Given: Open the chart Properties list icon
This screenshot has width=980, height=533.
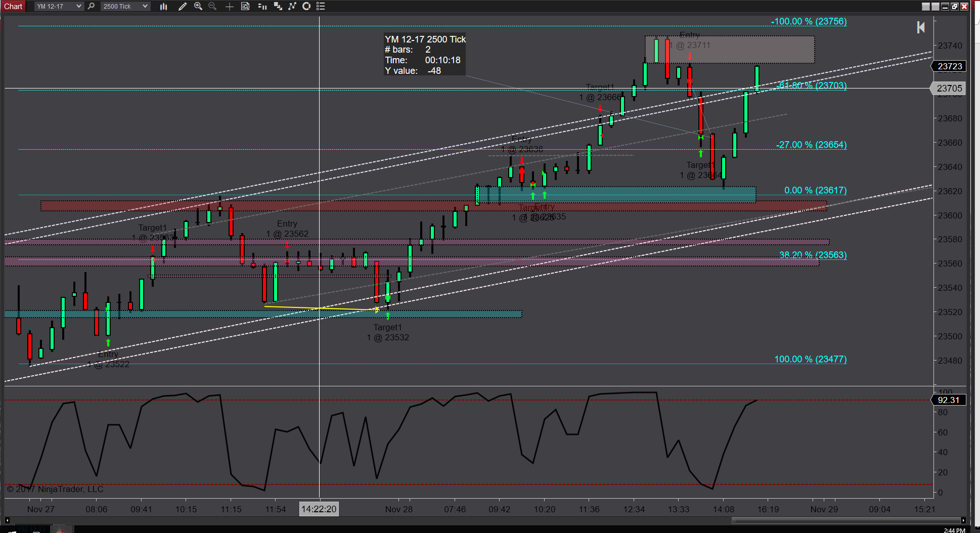Looking at the screenshot, I should point(321,6).
